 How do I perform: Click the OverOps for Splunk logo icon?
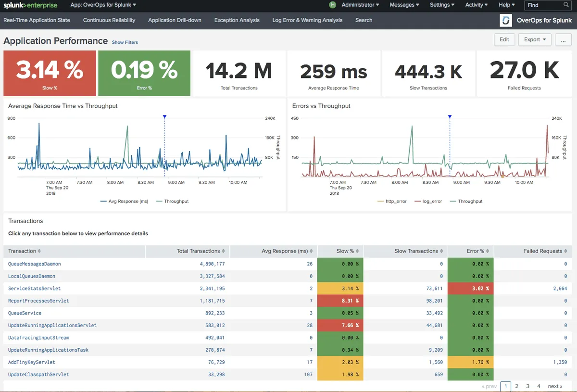[x=506, y=20]
